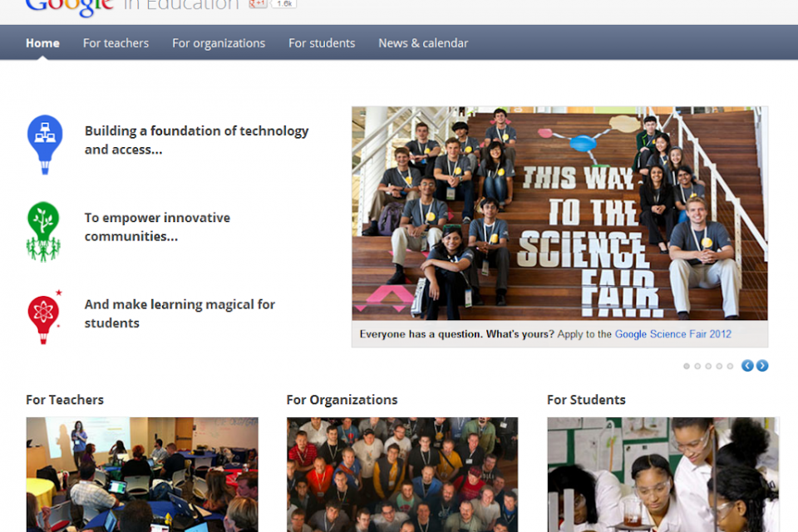Open News & calendar section

coord(423,43)
